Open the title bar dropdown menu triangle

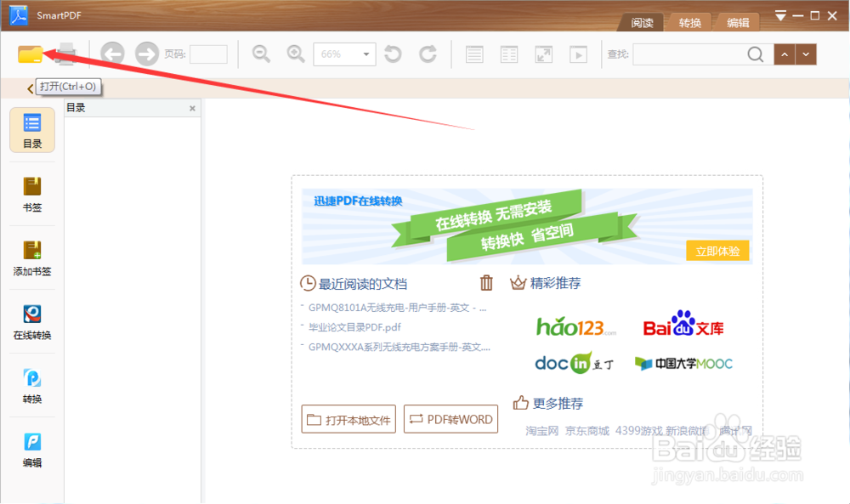point(780,15)
